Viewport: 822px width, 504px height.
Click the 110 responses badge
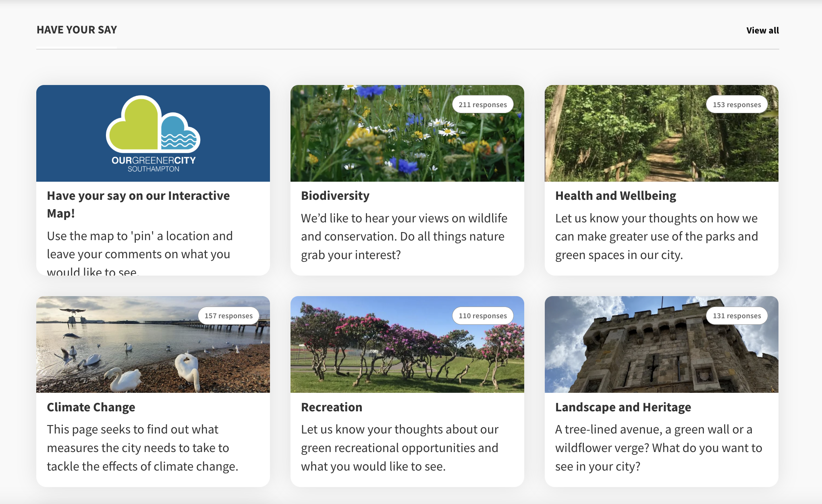tap(483, 316)
